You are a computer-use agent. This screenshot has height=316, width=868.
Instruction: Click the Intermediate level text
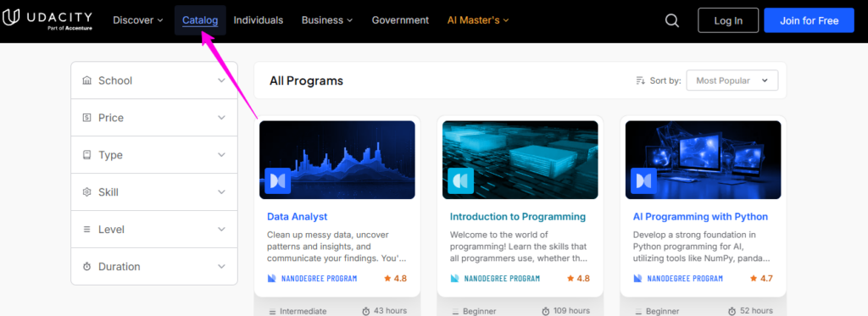pos(303,312)
